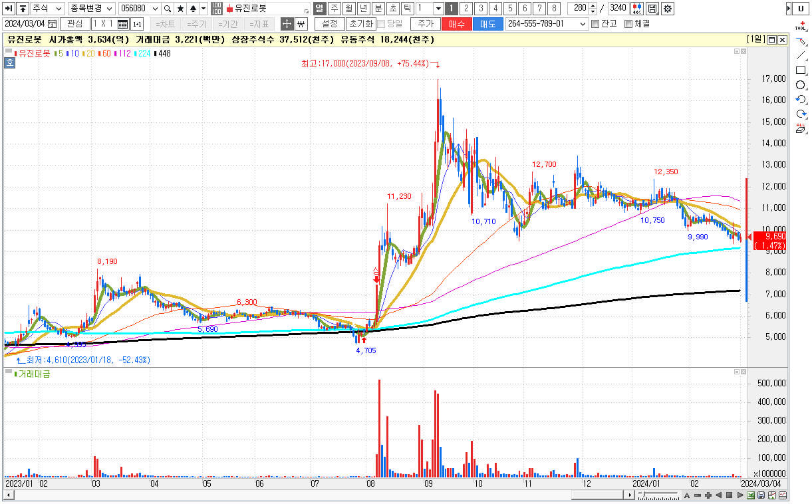The height and width of the screenshot is (504, 812).
Task: Click the blue 매도 sell button
Action: pyautogui.click(x=488, y=24)
